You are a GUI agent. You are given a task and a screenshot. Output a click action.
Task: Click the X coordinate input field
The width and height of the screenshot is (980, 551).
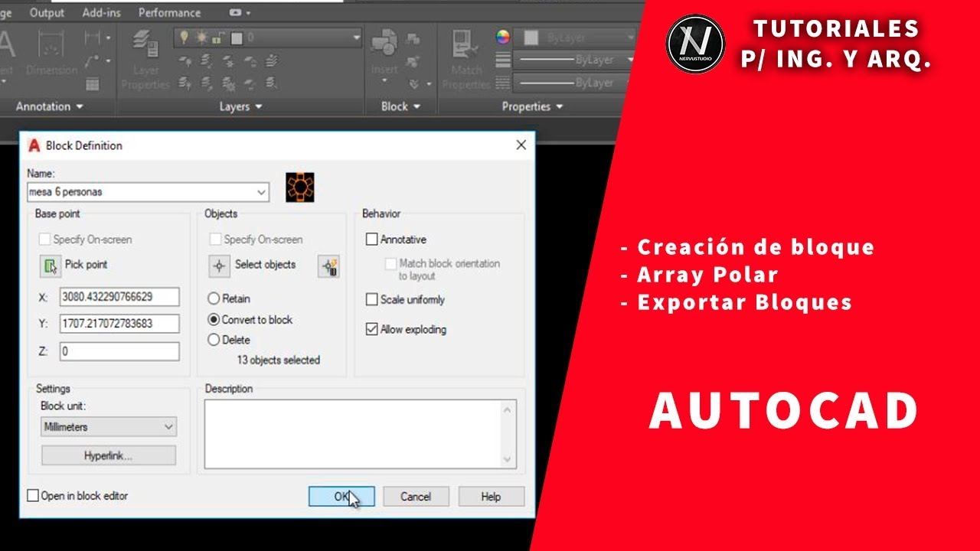[x=119, y=297]
